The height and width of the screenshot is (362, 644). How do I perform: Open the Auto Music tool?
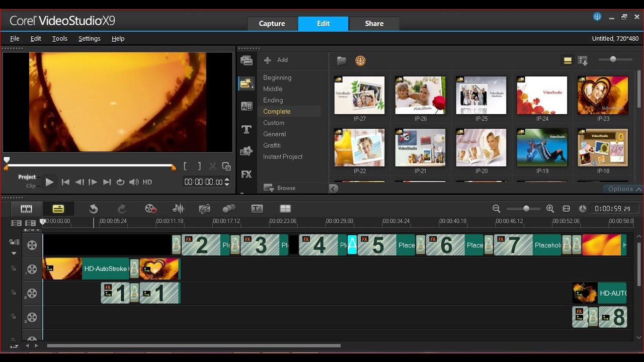[204, 209]
